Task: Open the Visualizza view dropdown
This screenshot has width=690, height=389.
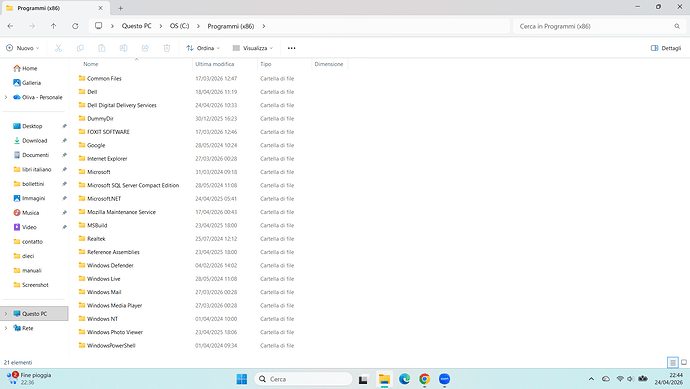Action: click(x=253, y=48)
